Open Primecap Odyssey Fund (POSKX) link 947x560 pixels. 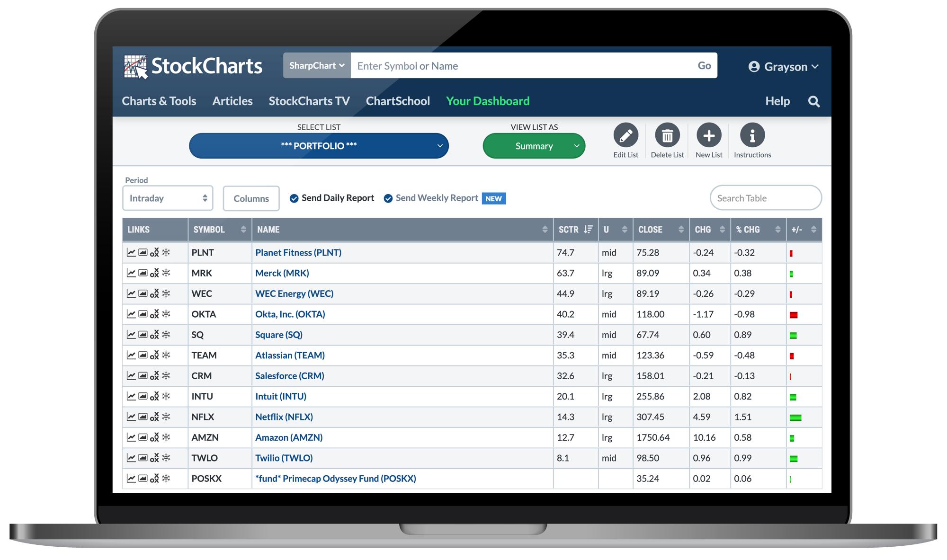(336, 478)
